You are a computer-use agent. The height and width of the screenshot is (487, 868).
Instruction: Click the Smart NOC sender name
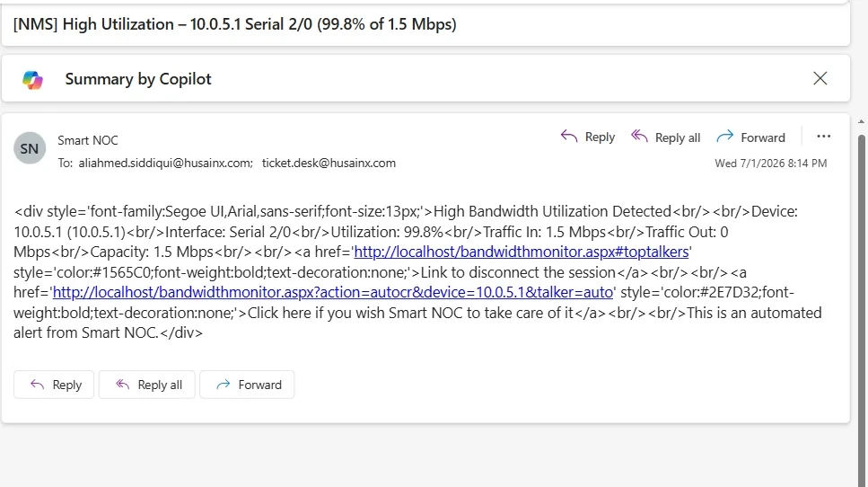pyautogui.click(x=88, y=141)
